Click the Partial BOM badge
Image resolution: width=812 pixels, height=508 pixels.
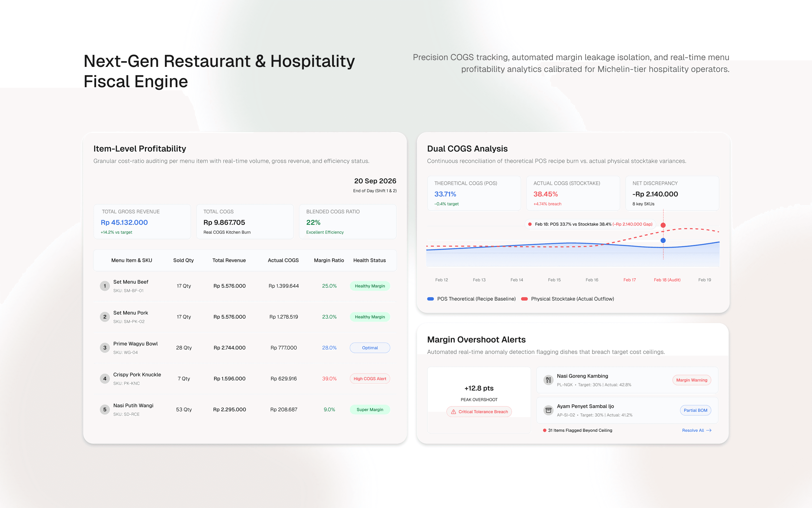coord(695,410)
